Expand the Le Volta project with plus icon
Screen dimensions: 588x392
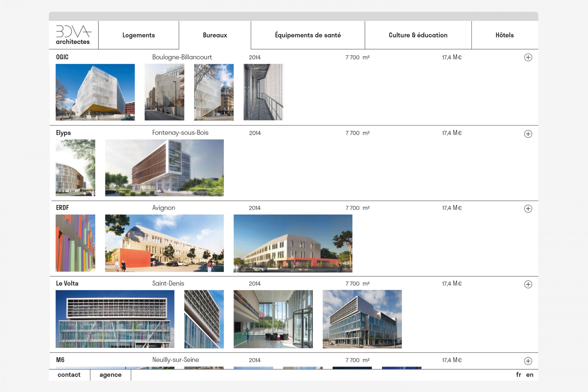click(528, 284)
